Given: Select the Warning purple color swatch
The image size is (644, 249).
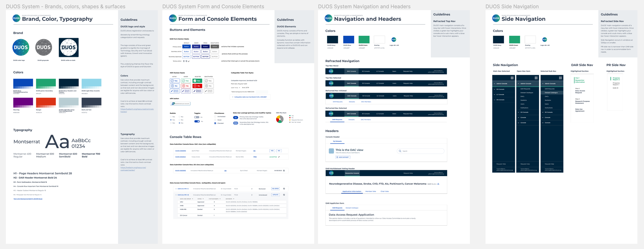Looking at the screenshot, I should [23, 102].
